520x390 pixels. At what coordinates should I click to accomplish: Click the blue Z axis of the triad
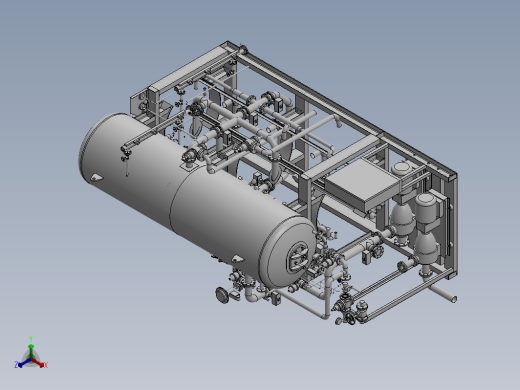click(x=24, y=362)
